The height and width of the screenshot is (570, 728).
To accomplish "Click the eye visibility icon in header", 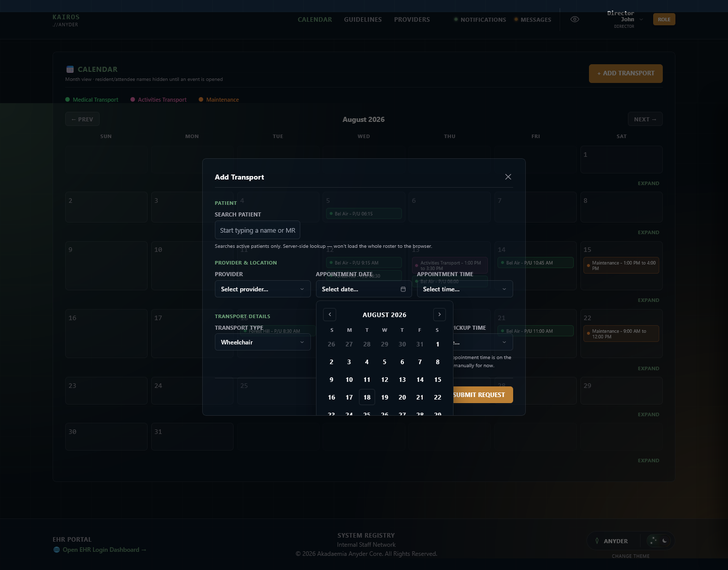I will pos(575,19).
